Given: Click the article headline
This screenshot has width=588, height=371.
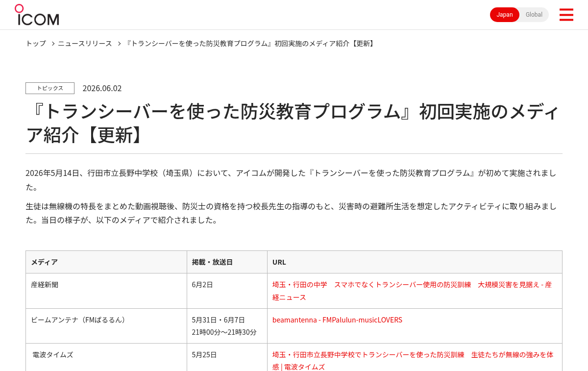Looking at the screenshot, I should (x=293, y=124).
